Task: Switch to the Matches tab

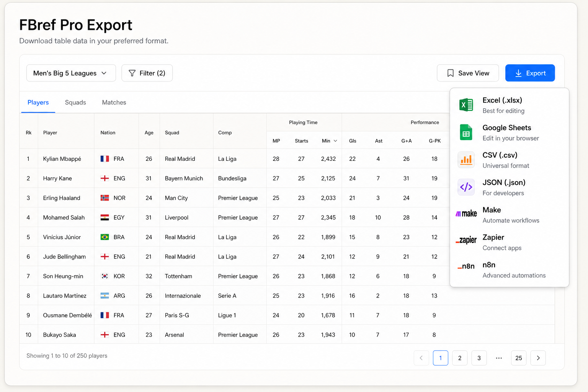Action: point(114,103)
